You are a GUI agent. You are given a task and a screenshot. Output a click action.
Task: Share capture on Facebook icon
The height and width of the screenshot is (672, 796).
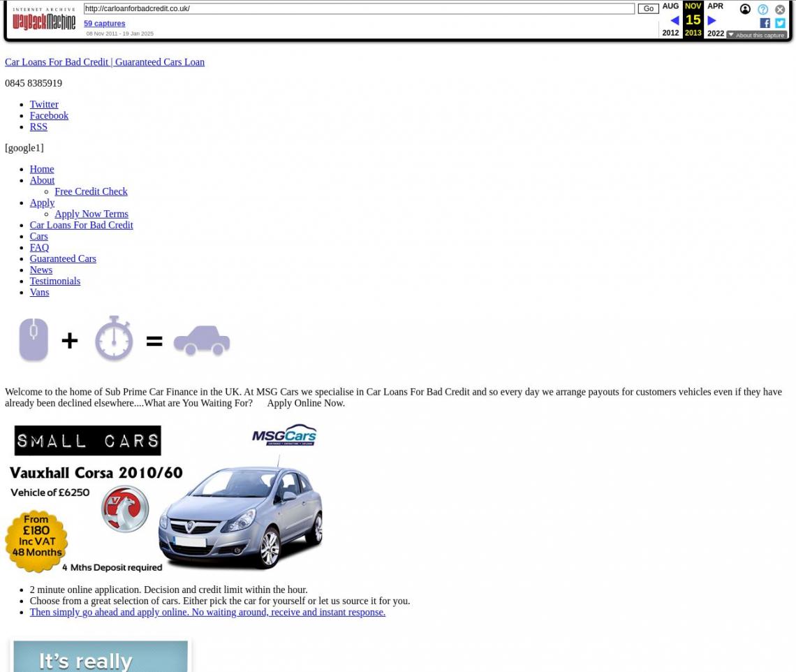[x=765, y=23]
